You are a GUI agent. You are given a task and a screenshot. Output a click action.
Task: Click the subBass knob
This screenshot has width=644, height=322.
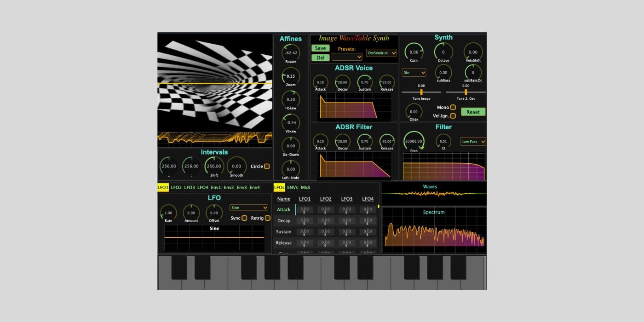pos(443,72)
